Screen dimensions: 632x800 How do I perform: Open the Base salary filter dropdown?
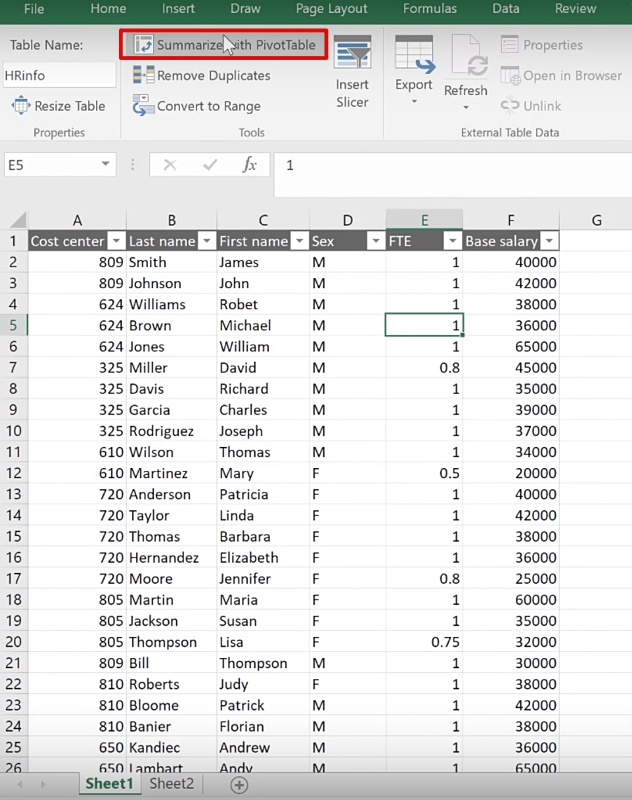(x=549, y=241)
